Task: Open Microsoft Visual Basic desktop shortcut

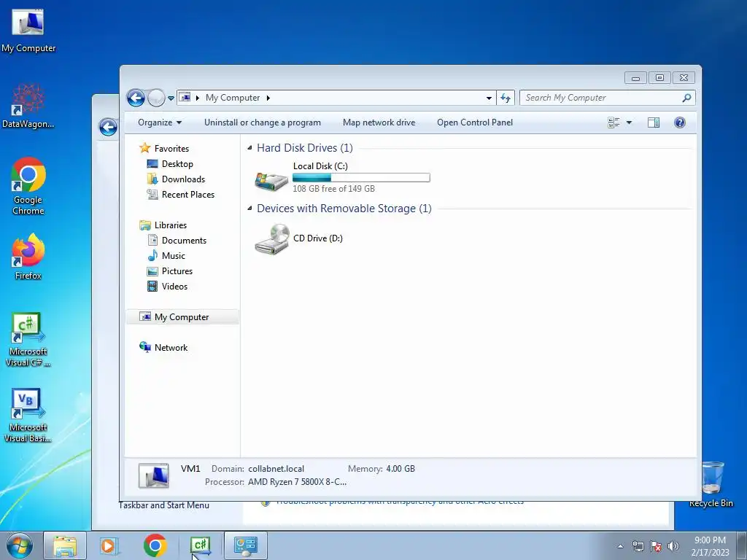Action: click(x=28, y=416)
